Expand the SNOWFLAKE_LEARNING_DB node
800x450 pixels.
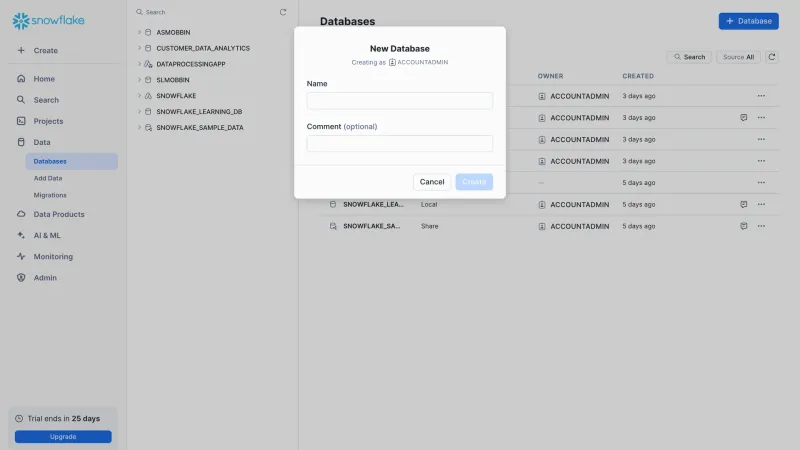pos(139,111)
